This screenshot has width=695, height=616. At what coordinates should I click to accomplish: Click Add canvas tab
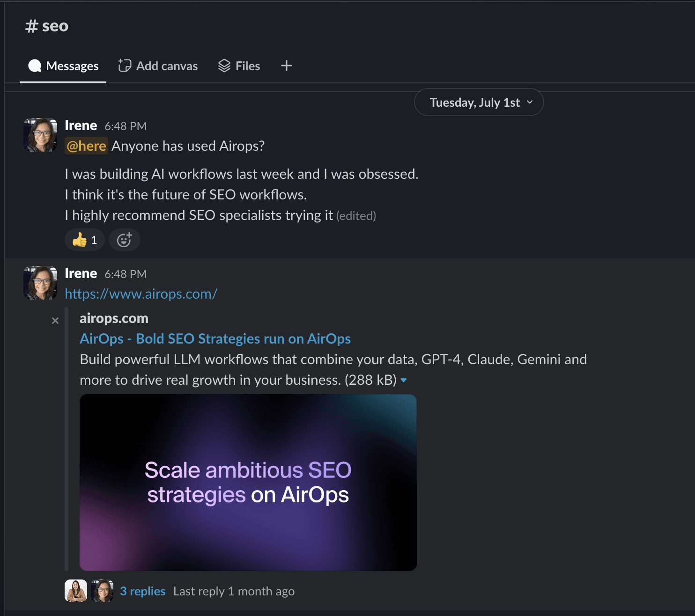158,66
